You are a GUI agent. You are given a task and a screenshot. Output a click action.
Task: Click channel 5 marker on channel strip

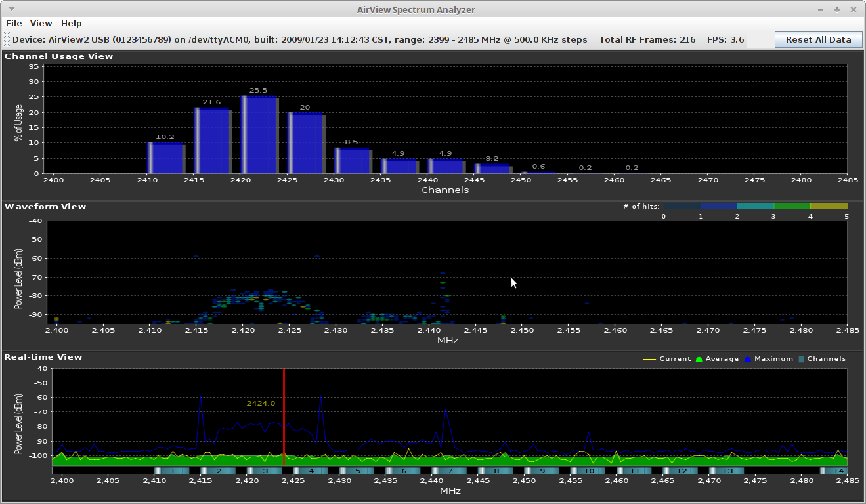[x=357, y=471]
